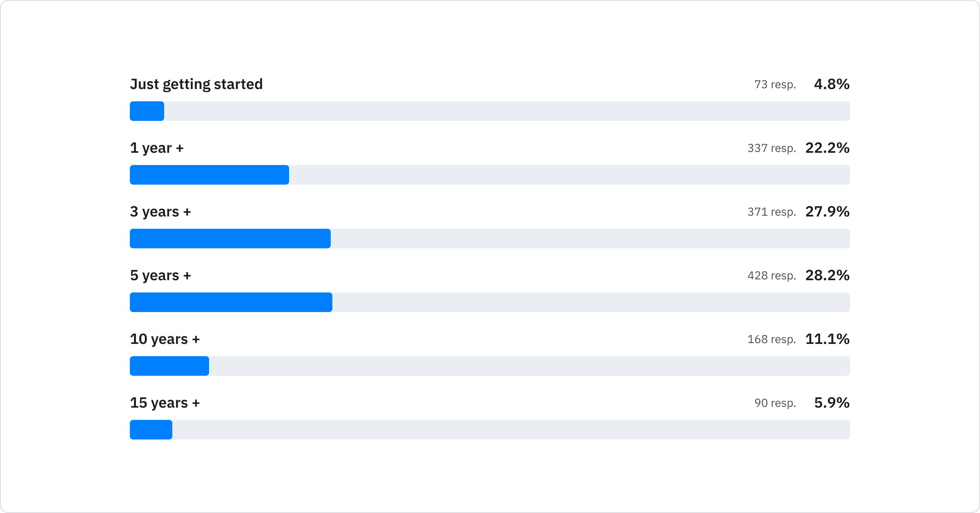Click the "168 resp." count
Screen dimensions: 980x513
[x=771, y=339]
